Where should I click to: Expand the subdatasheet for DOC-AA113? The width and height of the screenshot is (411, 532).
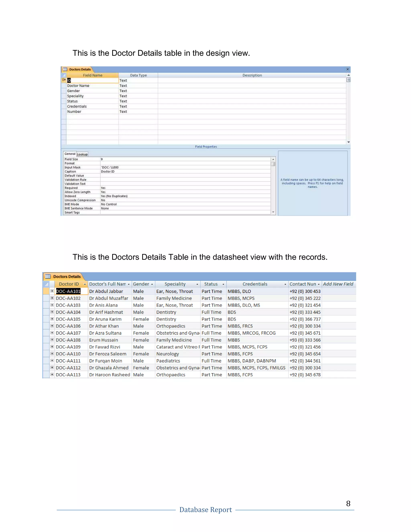coord(52,374)
